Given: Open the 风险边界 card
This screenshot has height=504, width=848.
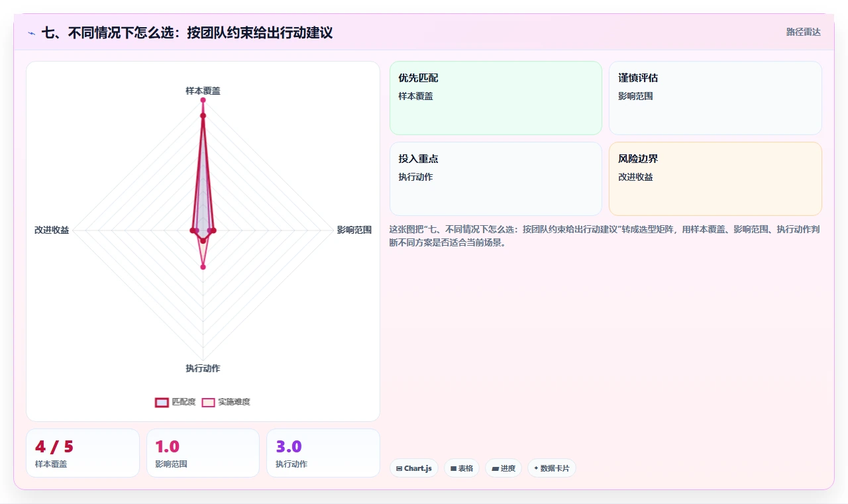Looking at the screenshot, I should click(715, 179).
